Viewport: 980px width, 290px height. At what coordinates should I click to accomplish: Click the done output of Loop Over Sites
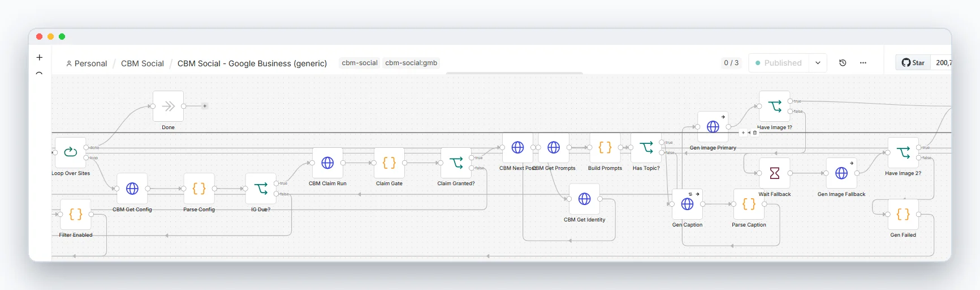pos(86,147)
